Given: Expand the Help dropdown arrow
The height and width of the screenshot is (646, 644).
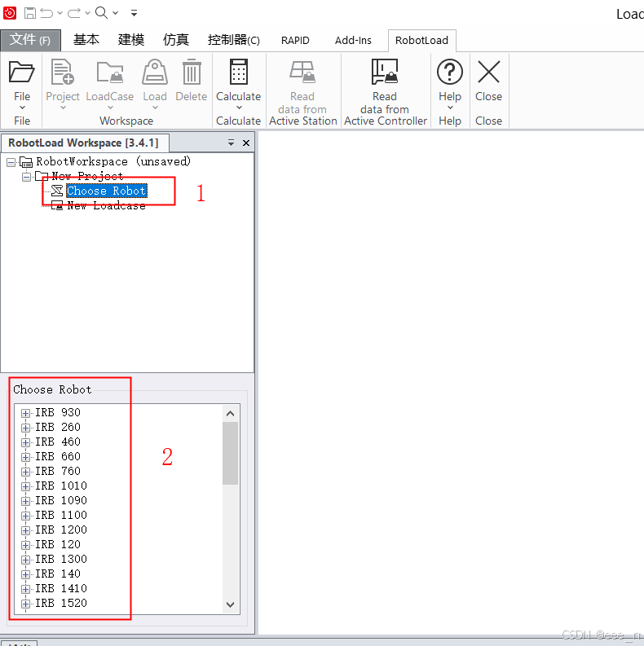Looking at the screenshot, I should pos(450,108).
